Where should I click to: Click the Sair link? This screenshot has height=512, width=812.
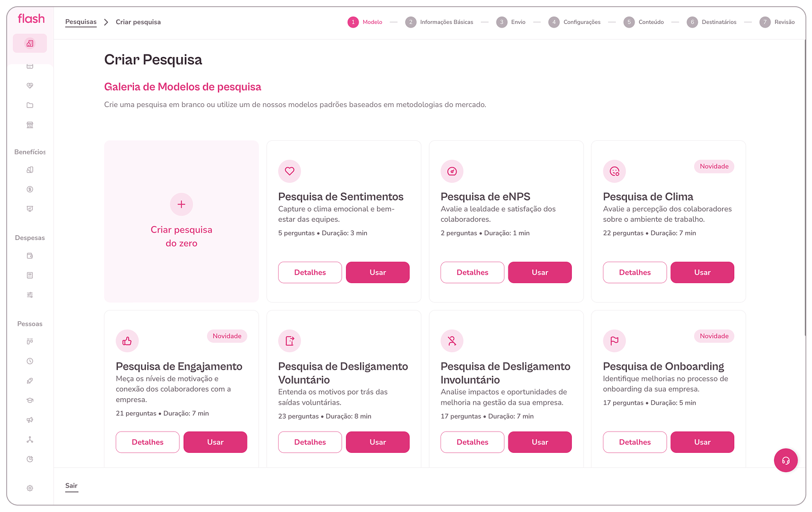click(x=72, y=486)
